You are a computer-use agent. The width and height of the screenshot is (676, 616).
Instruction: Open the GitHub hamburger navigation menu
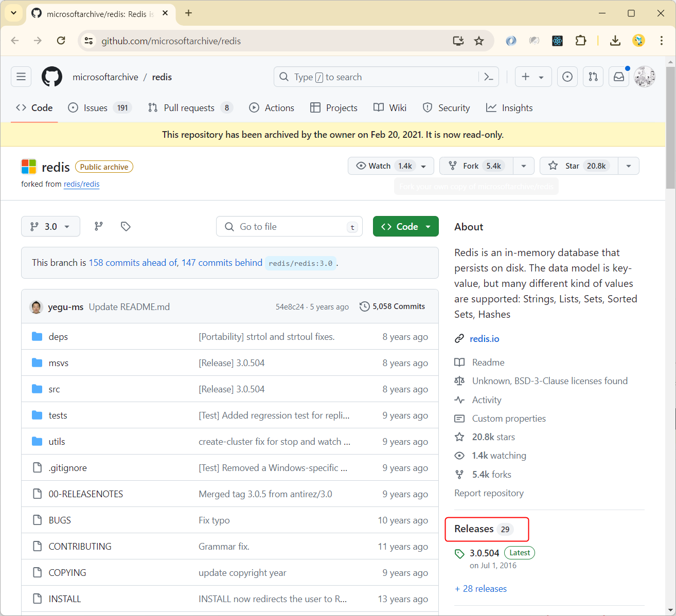pyautogui.click(x=21, y=77)
